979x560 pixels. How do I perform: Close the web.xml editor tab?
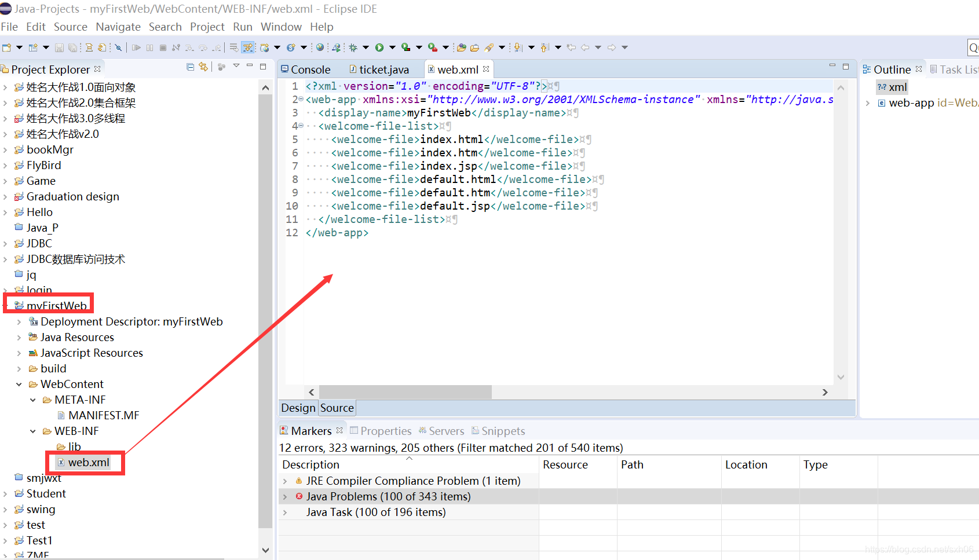click(486, 69)
